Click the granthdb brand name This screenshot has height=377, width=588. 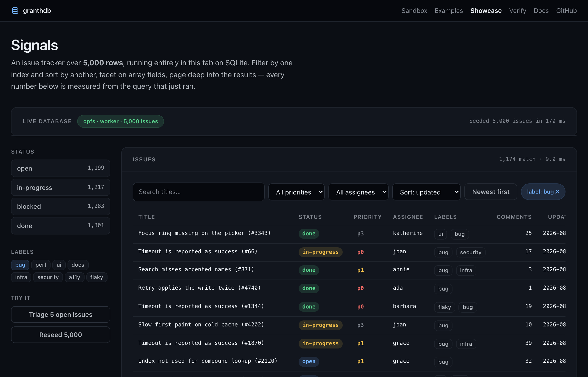point(37,11)
